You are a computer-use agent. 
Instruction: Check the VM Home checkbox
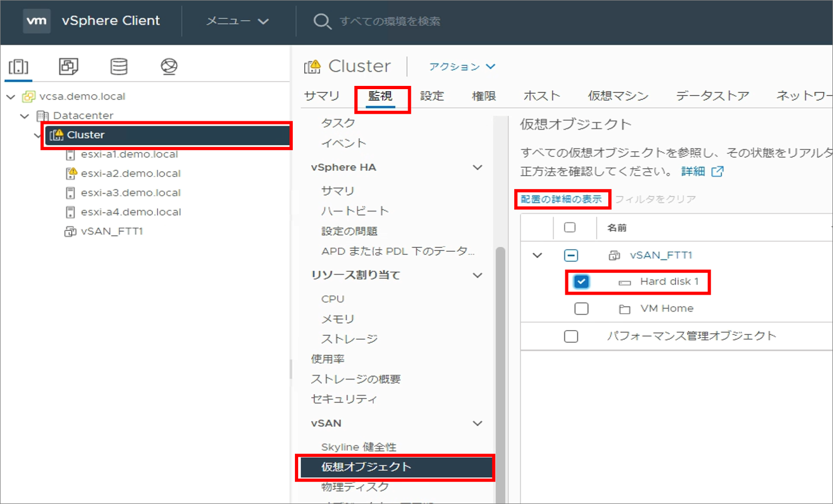tap(581, 309)
